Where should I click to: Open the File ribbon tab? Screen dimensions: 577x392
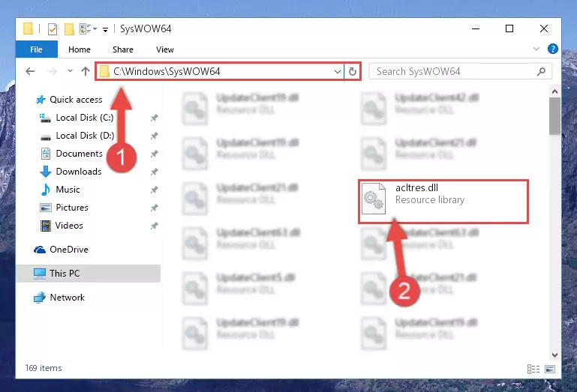tap(37, 49)
